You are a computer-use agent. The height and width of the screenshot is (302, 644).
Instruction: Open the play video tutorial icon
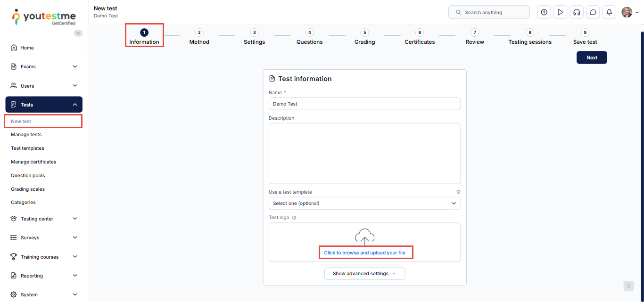[560, 12]
